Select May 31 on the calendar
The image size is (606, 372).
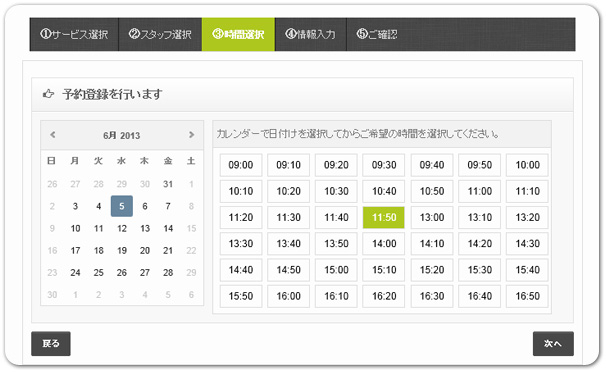point(168,184)
